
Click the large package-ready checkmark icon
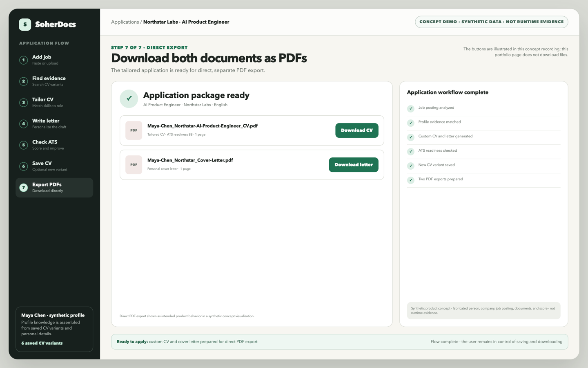tap(129, 99)
